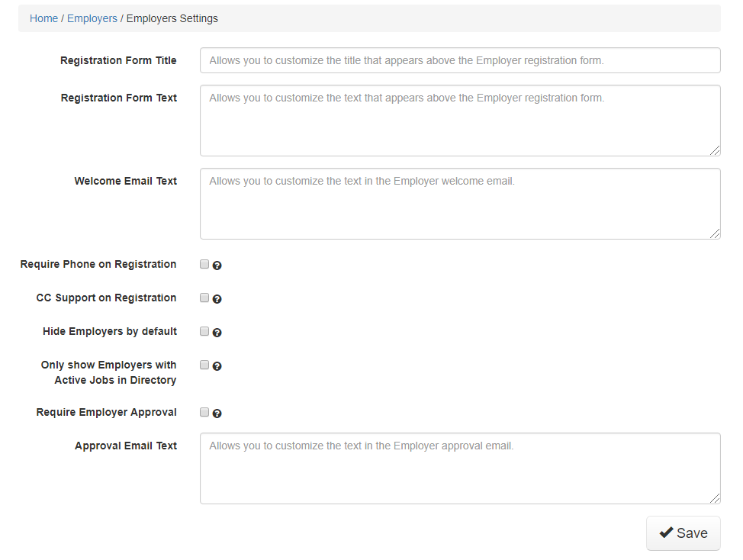This screenshot has width=743, height=560.
Task: Click into the Registration Form Text area
Action: (x=460, y=121)
